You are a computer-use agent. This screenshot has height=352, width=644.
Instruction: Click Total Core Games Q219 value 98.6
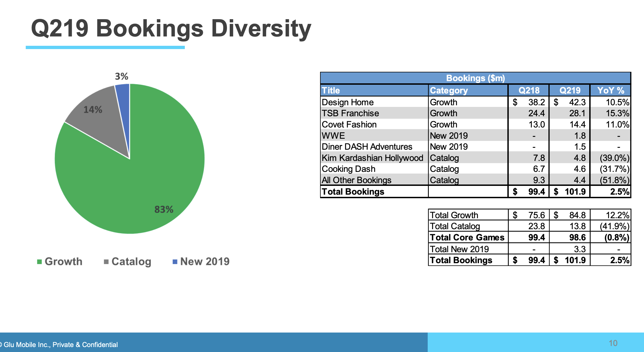pyautogui.click(x=577, y=237)
